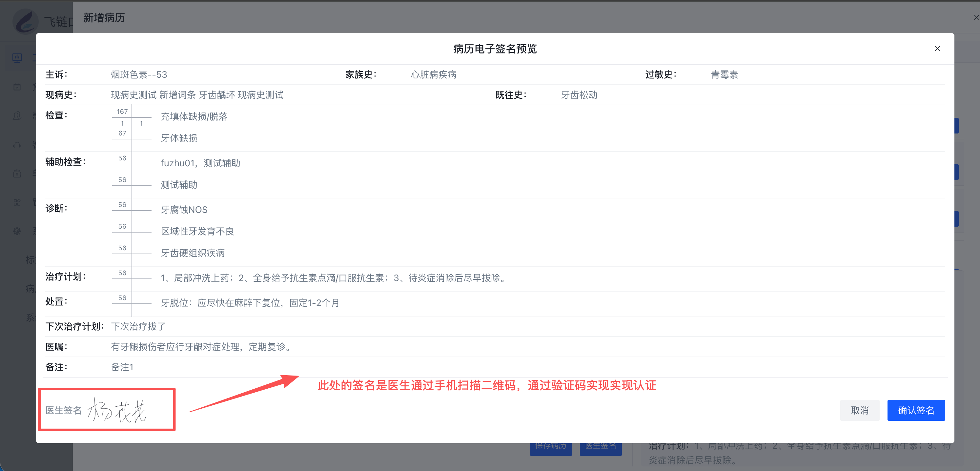Click the dashboard monitor icon in sidebar
The width and height of the screenshot is (980, 471).
click(17, 58)
